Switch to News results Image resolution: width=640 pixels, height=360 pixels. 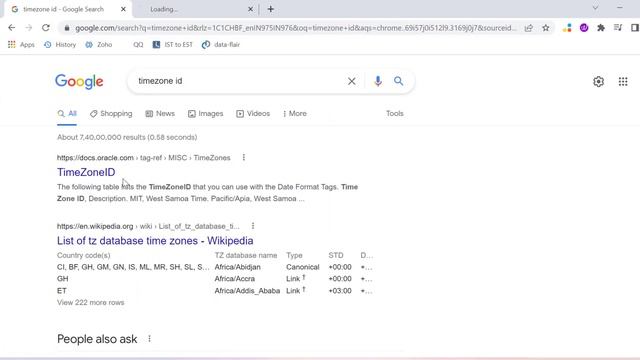[x=160, y=114]
